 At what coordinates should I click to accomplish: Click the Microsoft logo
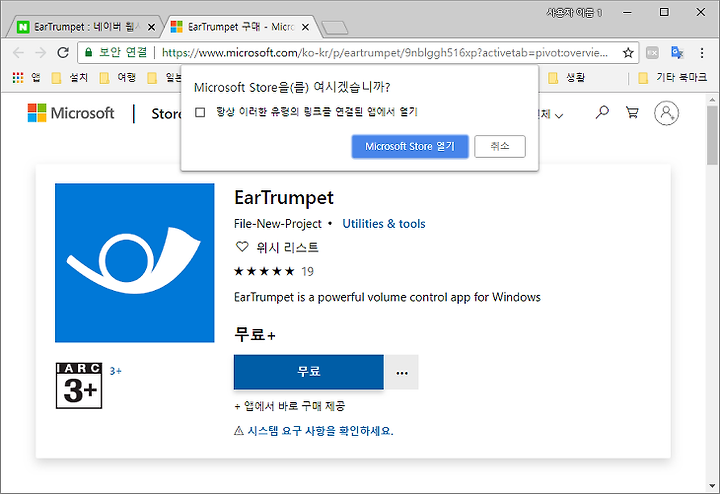71,113
